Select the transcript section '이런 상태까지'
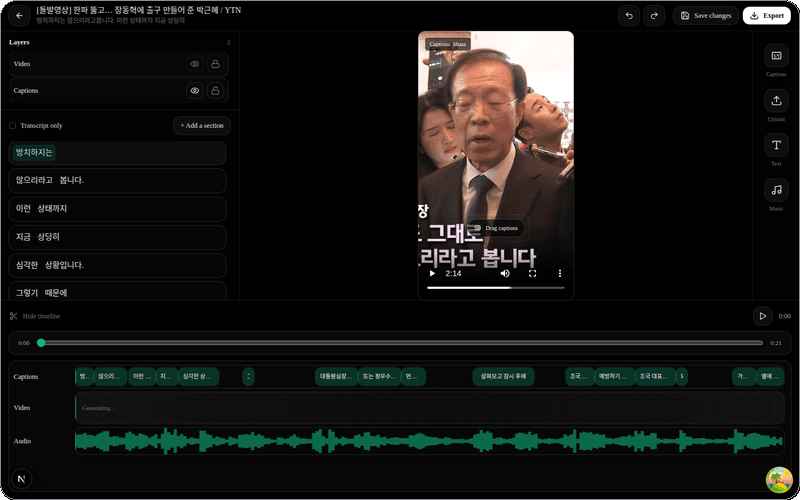The height and width of the screenshot is (500, 800). (x=117, y=209)
